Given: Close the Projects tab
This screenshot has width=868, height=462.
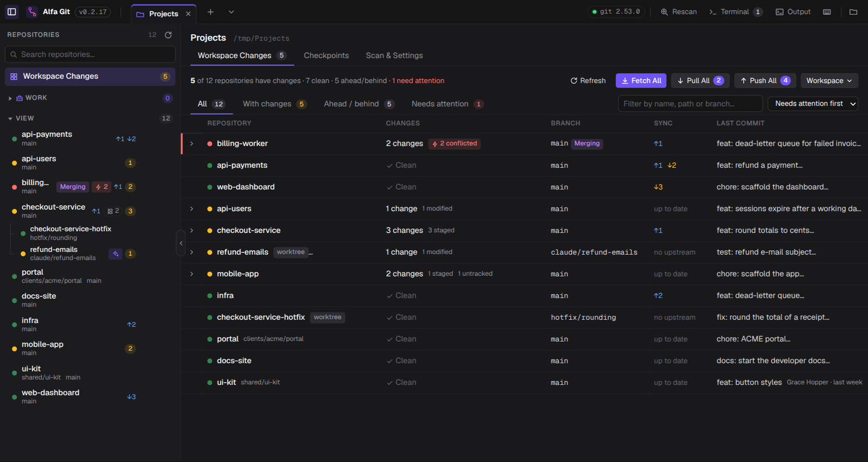Looking at the screenshot, I should [188, 14].
